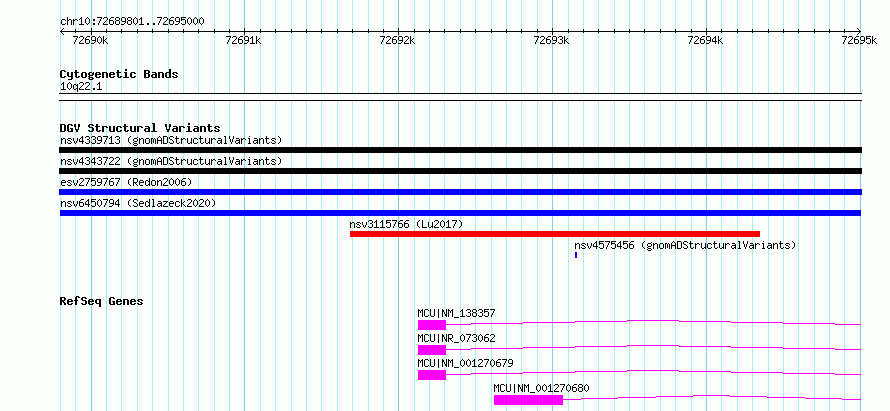Click the MCU|NM_001270679 exon block
This screenshot has width=890, height=411.
pos(432,375)
